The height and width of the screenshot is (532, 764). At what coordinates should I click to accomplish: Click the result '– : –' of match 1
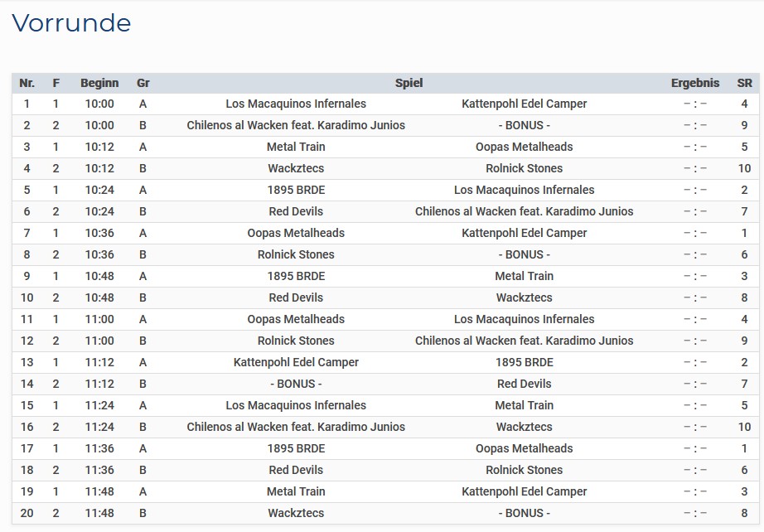coord(695,104)
